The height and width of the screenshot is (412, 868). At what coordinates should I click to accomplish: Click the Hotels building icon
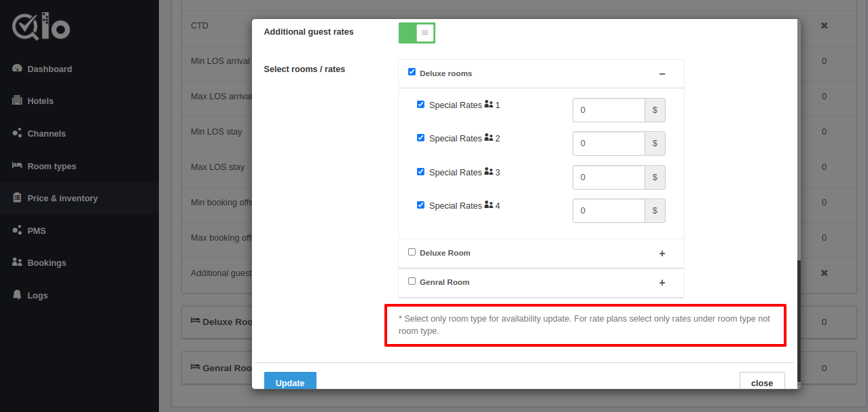pyautogui.click(x=17, y=101)
